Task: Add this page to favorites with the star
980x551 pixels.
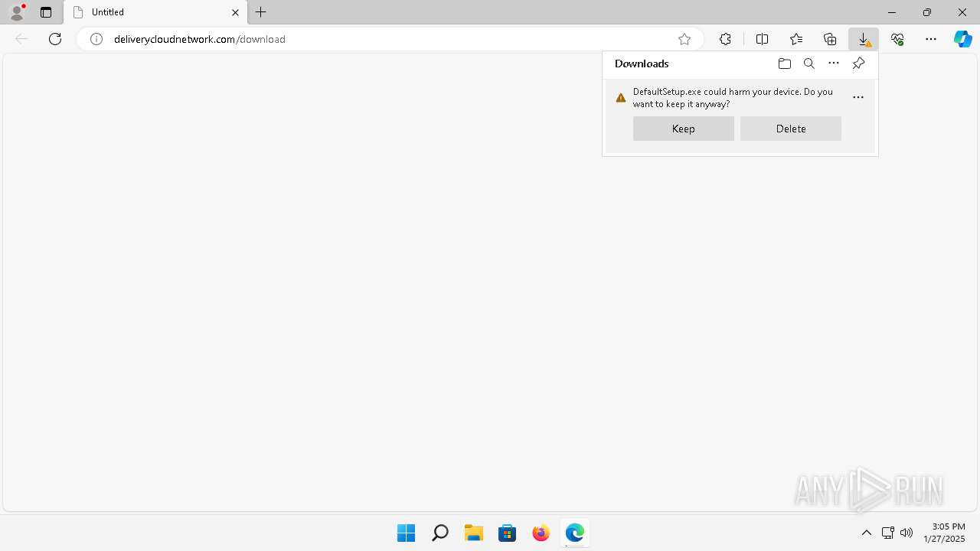Action: [x=684, y=39]
